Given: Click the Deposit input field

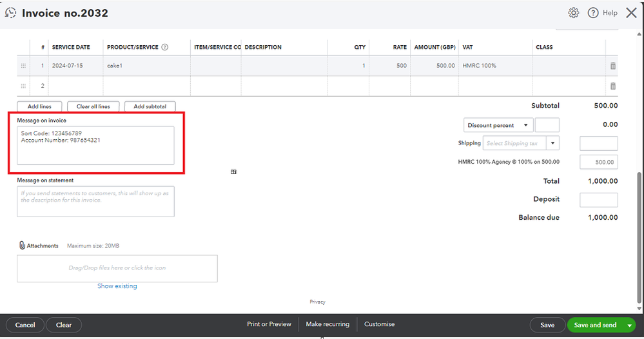Looking at the screenshot, I should click(598, 200).
